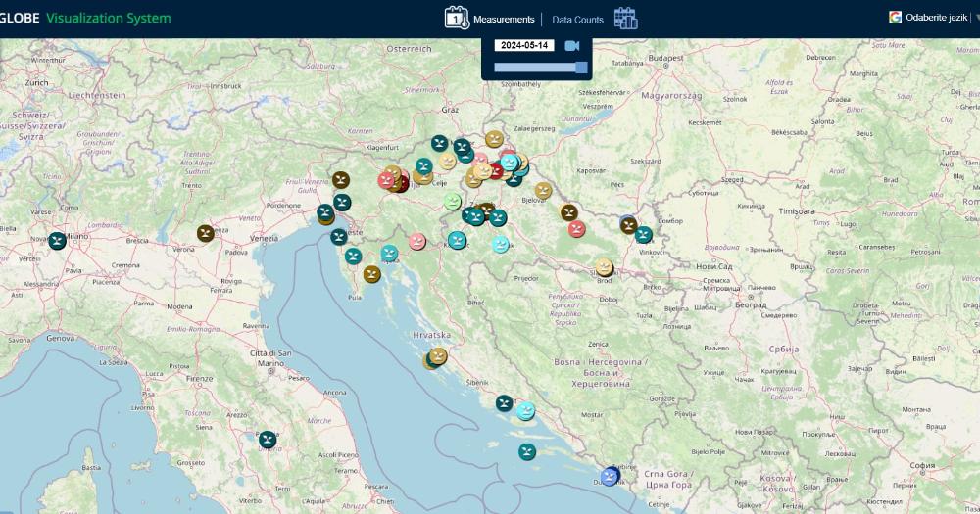Select the blue marker near Dubrovnik

pos(610,477)
